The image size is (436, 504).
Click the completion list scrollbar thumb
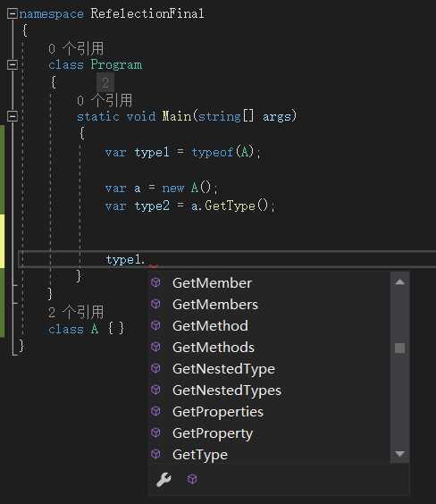399,348
